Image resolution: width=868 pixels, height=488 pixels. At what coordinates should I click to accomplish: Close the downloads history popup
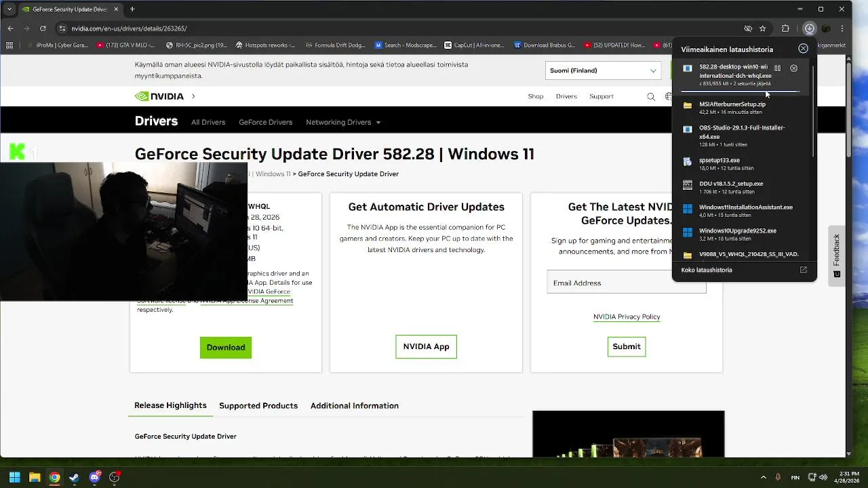click(803, 49)
